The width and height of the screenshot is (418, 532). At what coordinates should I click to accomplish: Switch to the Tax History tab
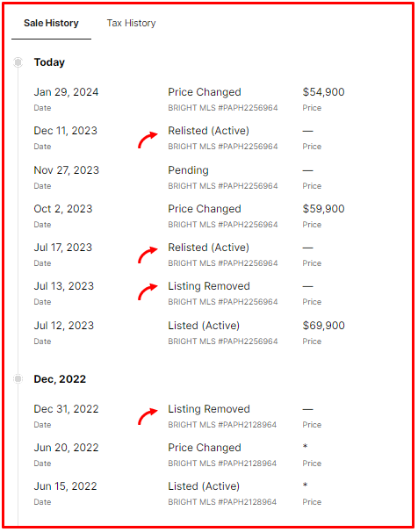(131, 23)
